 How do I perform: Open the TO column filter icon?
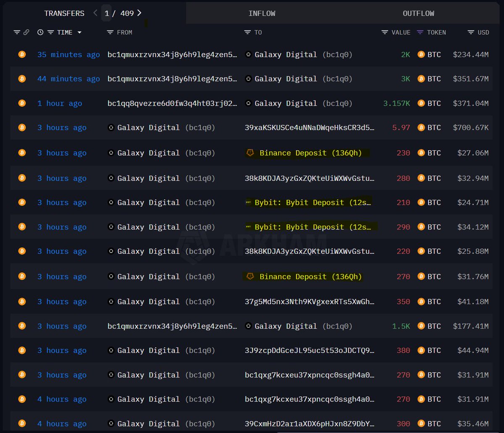tap(247, 32)
